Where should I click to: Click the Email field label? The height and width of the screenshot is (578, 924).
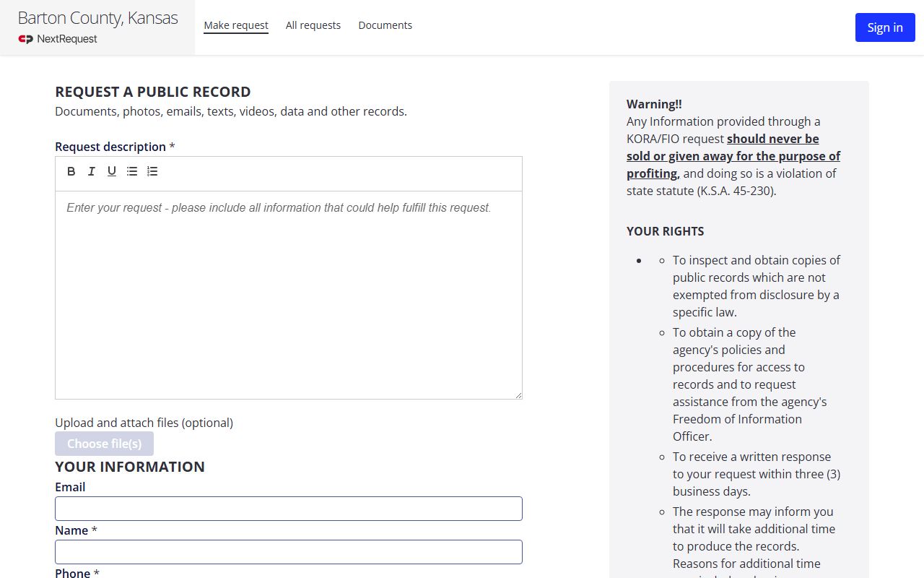70,487
